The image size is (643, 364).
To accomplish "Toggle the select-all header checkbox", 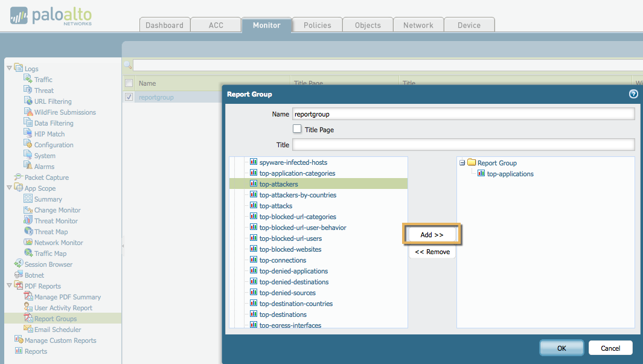I will tap(129, 83).
